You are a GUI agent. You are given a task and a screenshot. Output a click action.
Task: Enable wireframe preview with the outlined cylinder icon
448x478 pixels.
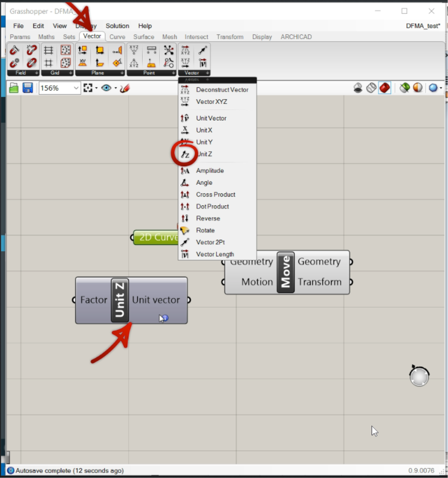pos(371,88)
